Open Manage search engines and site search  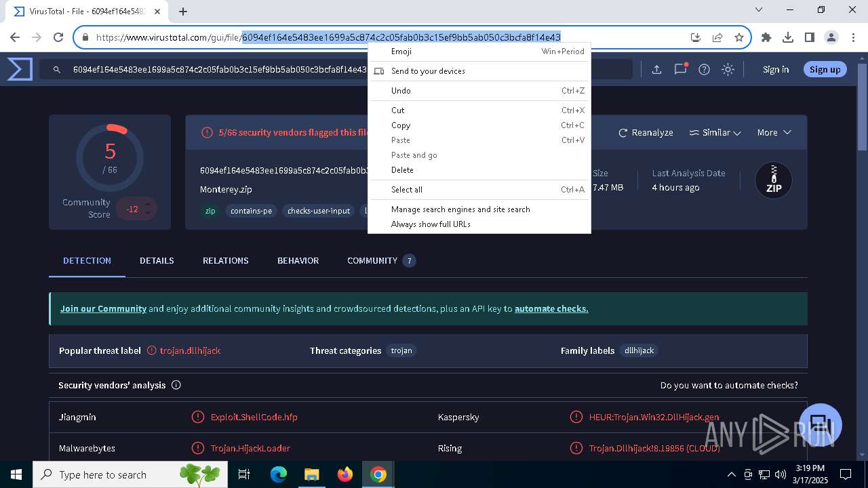(479, 209)
